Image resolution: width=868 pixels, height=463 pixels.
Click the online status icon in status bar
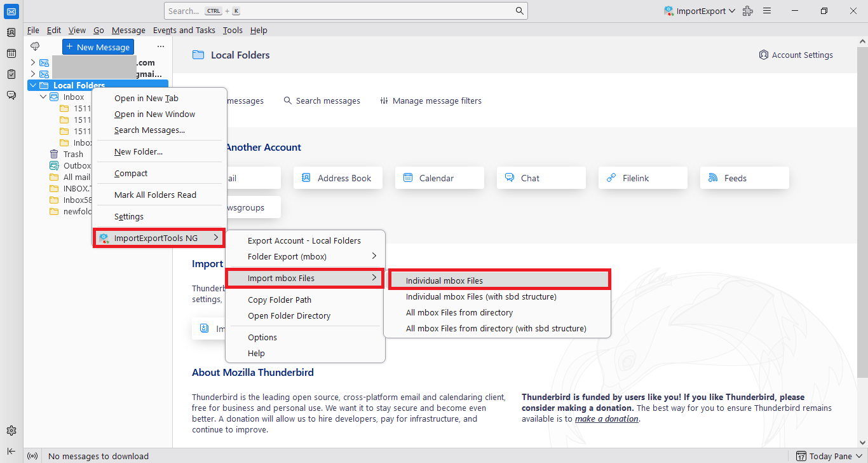point(33,456)
